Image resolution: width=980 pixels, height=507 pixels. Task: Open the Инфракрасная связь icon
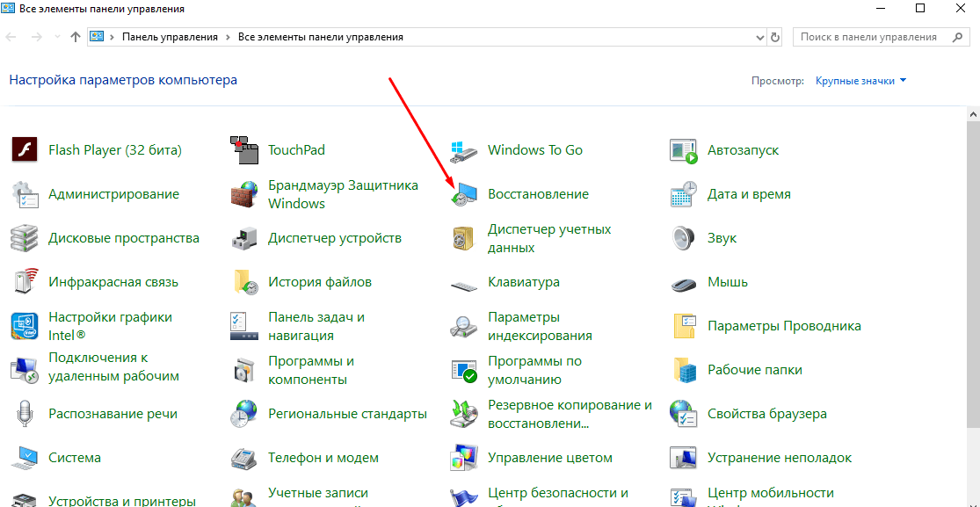point(25,282)
